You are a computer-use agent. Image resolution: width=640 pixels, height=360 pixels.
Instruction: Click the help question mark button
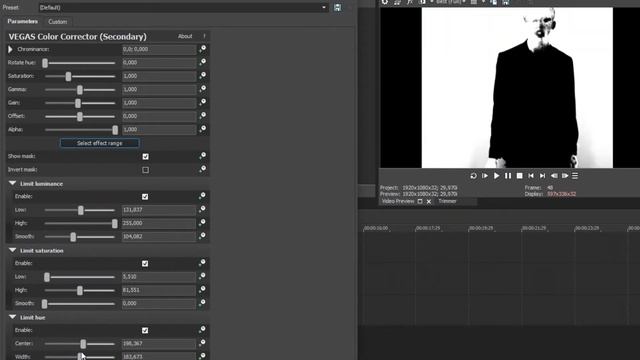pyautogui.click(x=204, y=36)
